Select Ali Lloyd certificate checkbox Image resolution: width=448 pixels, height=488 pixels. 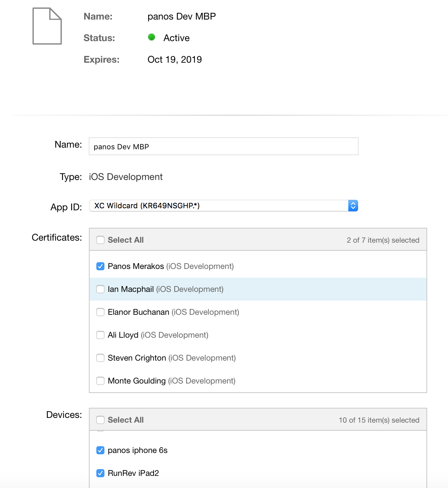point(100,335)
